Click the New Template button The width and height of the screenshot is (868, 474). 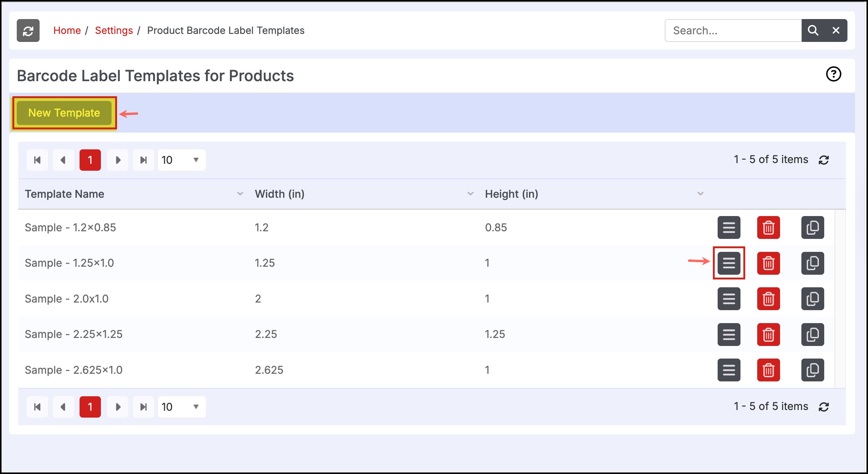click(x=64, y=113)
